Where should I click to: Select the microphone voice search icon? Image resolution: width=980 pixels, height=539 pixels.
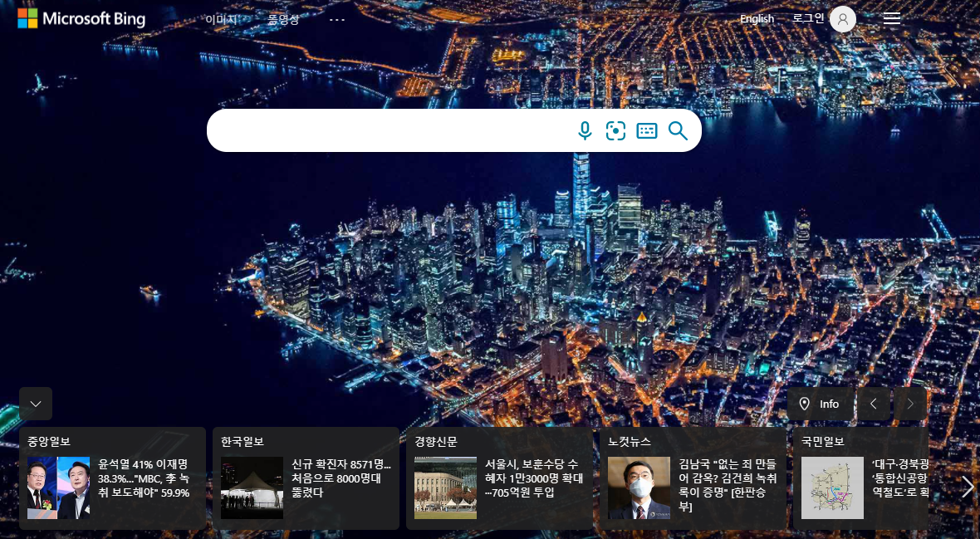(x=585, y=130)
